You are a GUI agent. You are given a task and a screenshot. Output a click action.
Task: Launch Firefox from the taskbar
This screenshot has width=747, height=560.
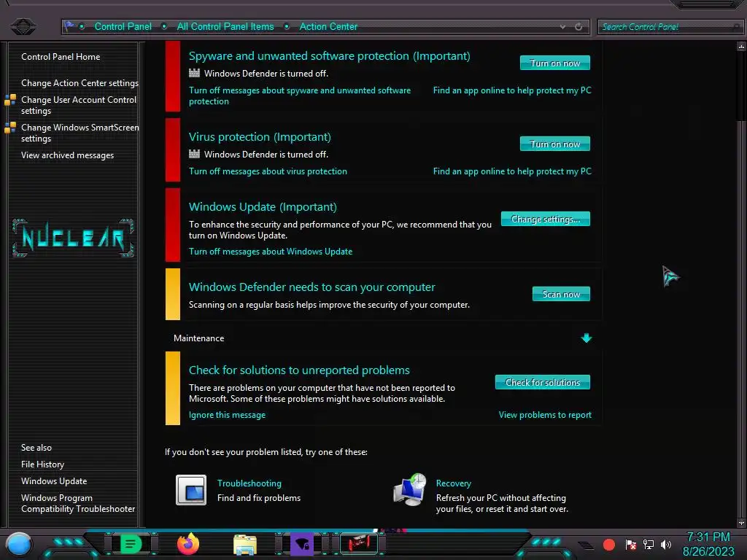(187, 544)
